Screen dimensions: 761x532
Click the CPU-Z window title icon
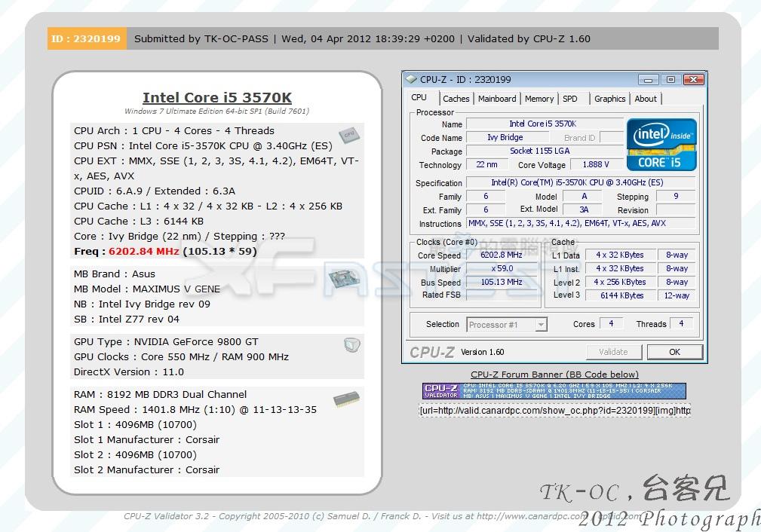coord(411,79)
